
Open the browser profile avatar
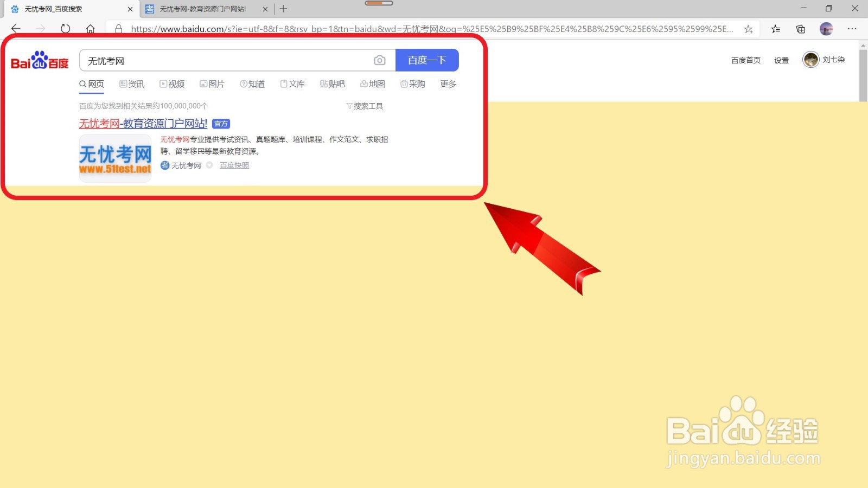826,29
